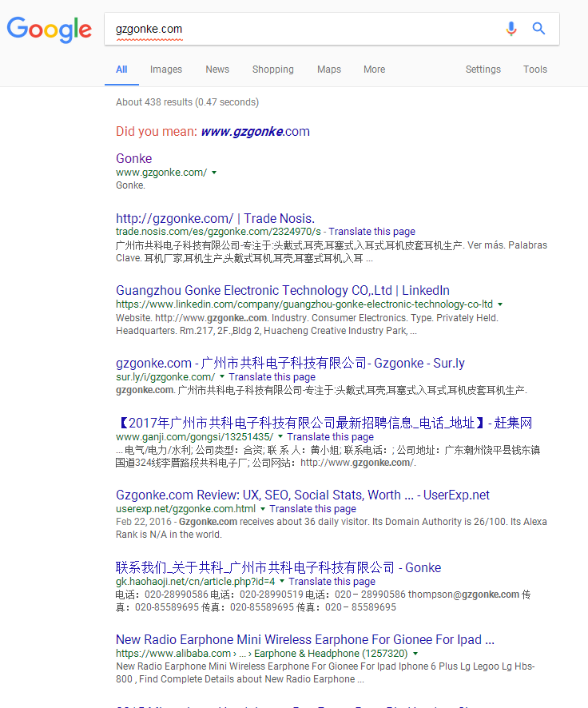Expand dropdown arrow next to www.gzgonke.com/

(214, 173)
